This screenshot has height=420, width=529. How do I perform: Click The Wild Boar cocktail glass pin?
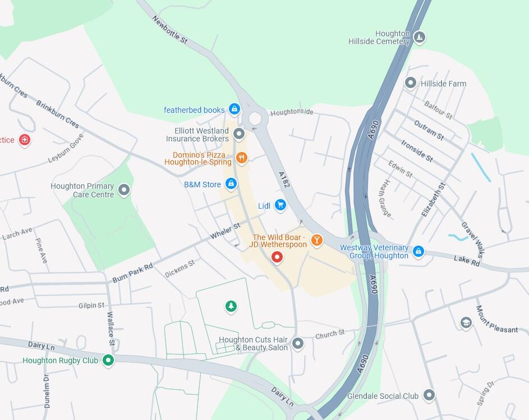[316, 240]
